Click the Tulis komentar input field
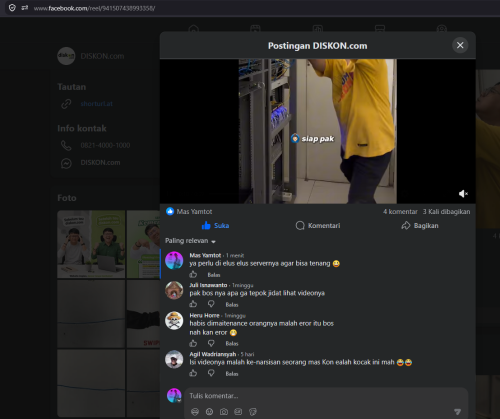The width and height of the screenshot is (500, 419). pyautogui.click(x=326, y=396)
